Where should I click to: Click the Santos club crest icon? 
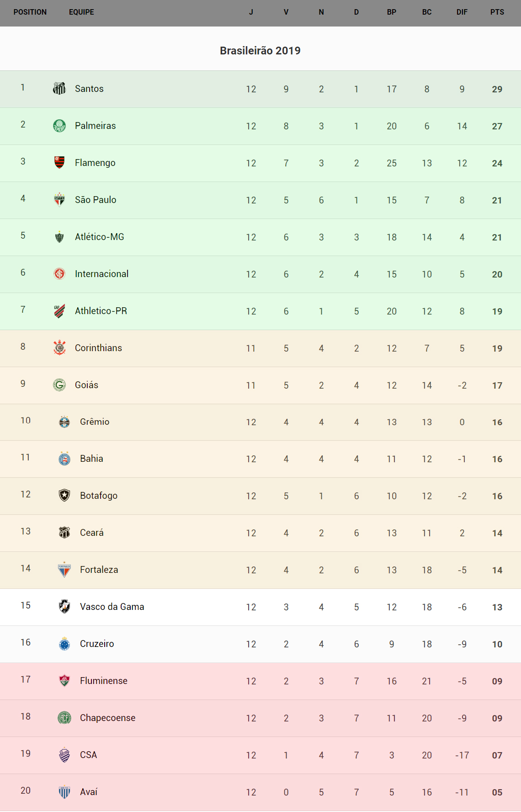tap(59, 88)
